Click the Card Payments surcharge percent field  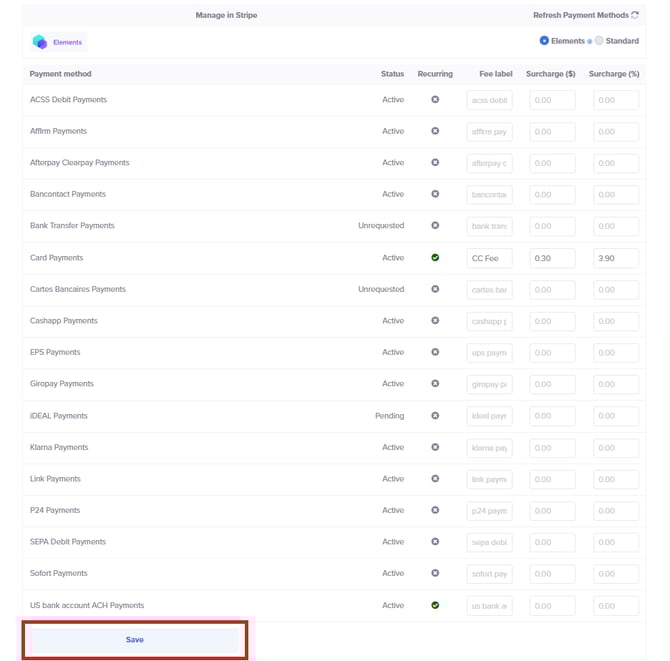[614, 258]
